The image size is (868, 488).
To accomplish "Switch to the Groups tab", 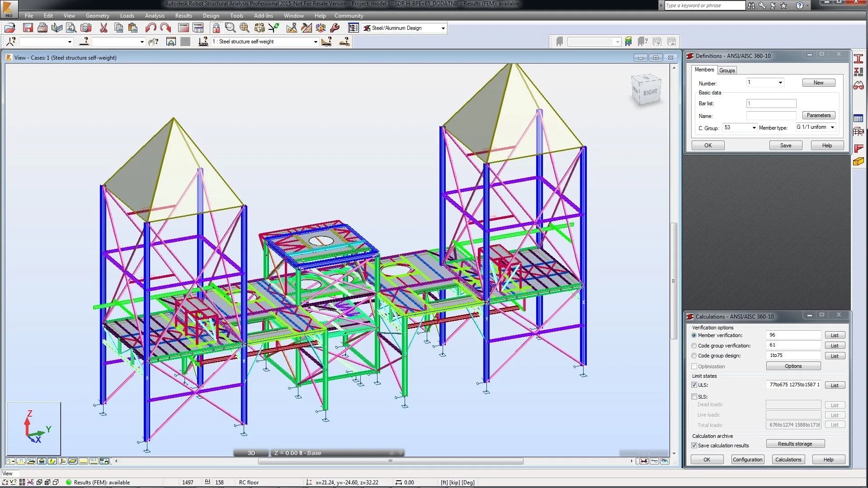I will [727, 70].
